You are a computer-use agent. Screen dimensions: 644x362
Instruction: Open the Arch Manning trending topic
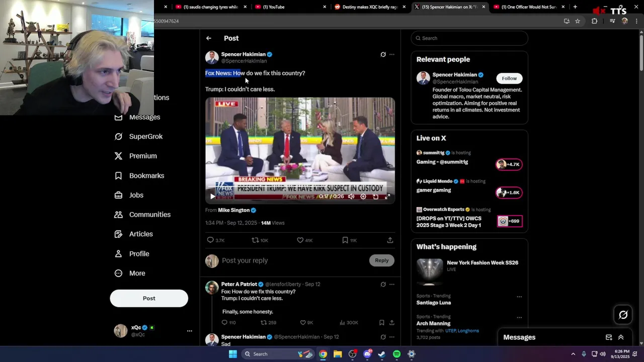(x=433, y=323)
